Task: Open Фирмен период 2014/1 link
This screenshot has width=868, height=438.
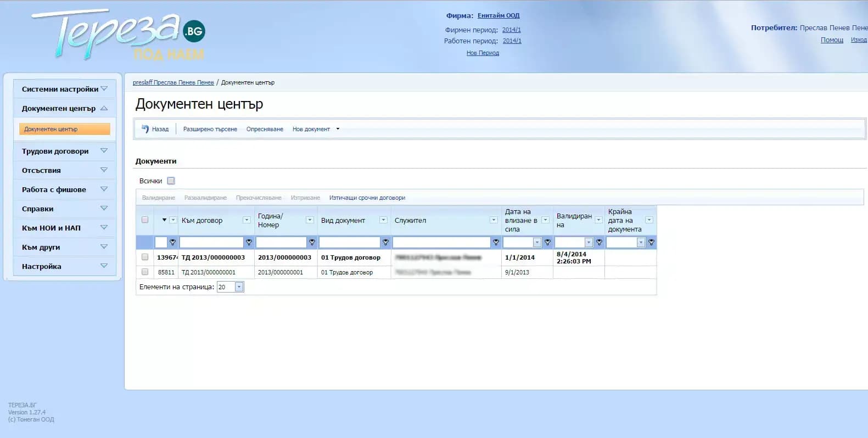Action: [x=512, y=30]
